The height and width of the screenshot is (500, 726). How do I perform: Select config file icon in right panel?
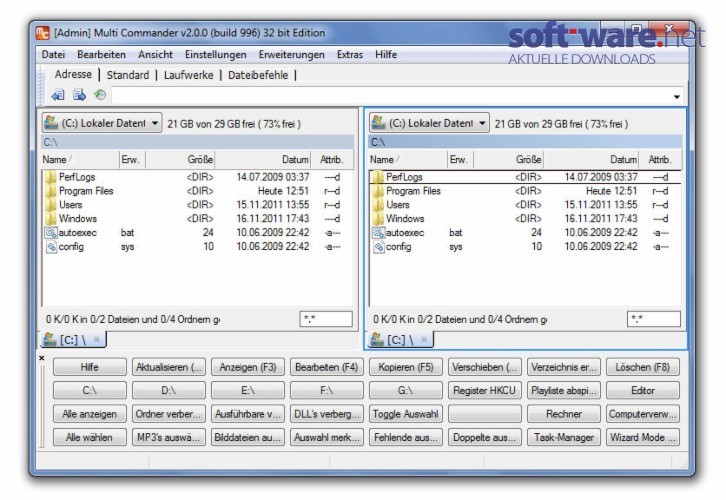(x=379, y=247)
